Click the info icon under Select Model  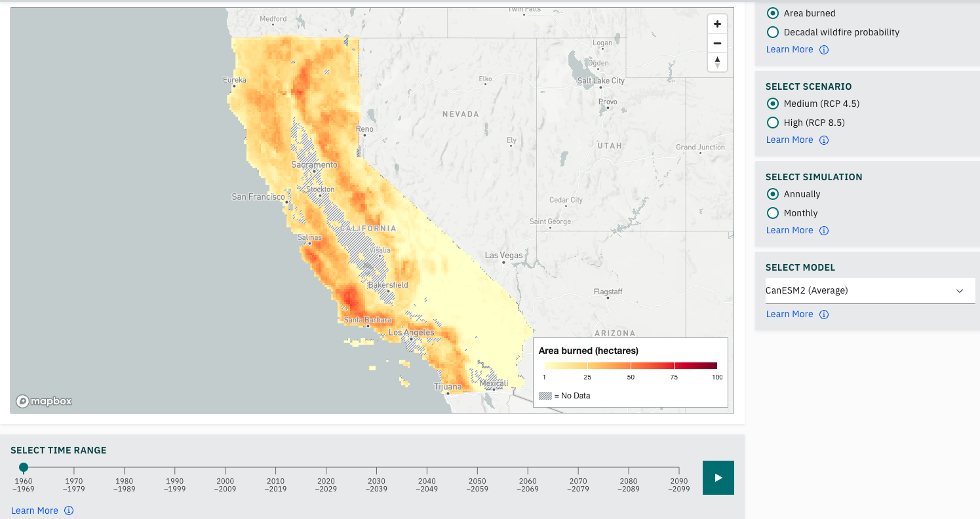pos(823,314)
